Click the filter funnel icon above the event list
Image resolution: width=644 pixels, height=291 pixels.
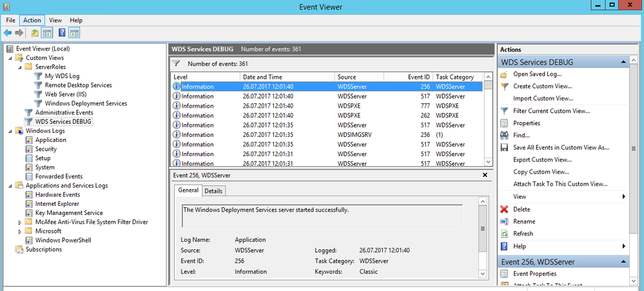click(x=176, y=64)
